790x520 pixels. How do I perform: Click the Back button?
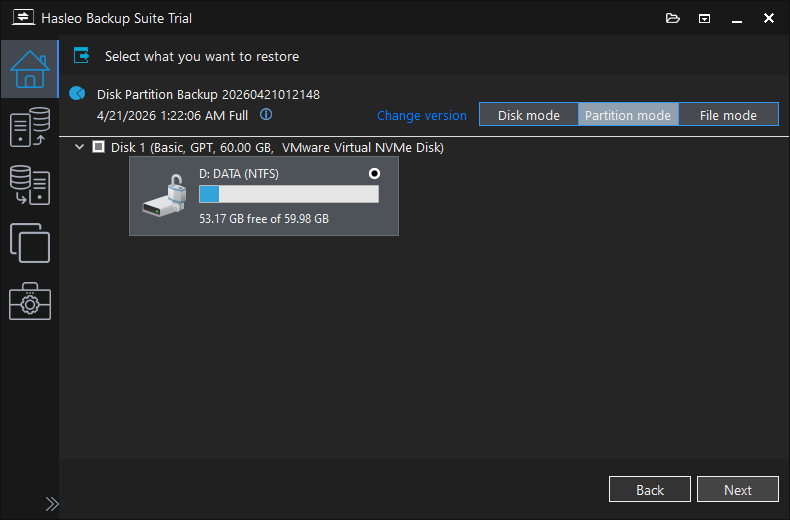(x=649, y=489)
